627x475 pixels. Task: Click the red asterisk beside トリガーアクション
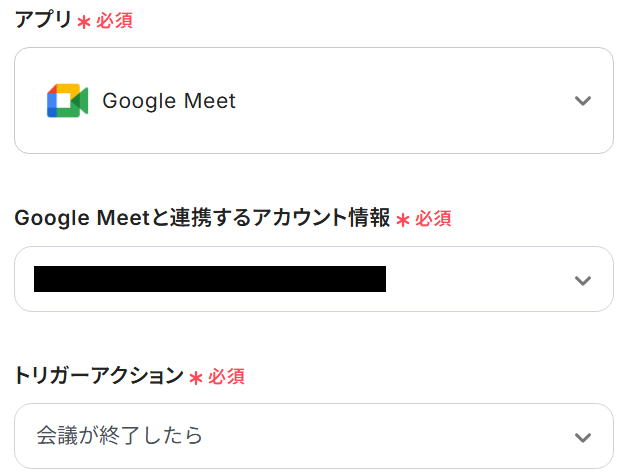coord(196,378)
